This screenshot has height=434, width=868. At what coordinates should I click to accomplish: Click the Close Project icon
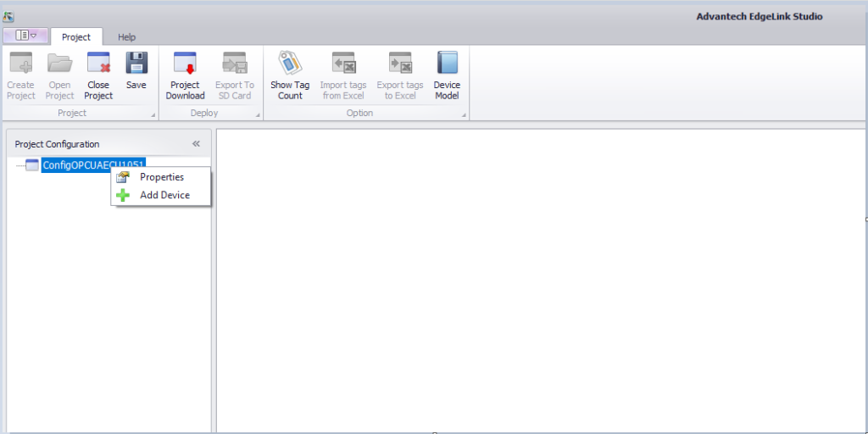click(98, 63)
